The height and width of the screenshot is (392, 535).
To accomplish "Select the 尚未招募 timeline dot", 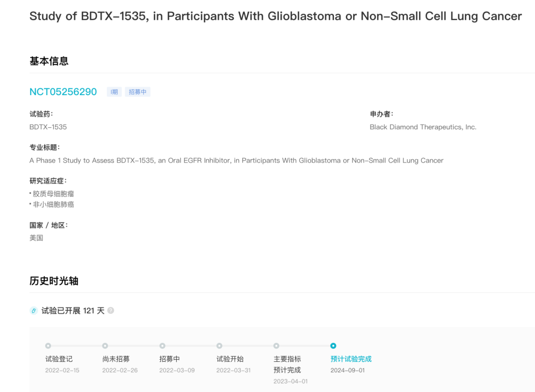I will (x=105, y=346).
